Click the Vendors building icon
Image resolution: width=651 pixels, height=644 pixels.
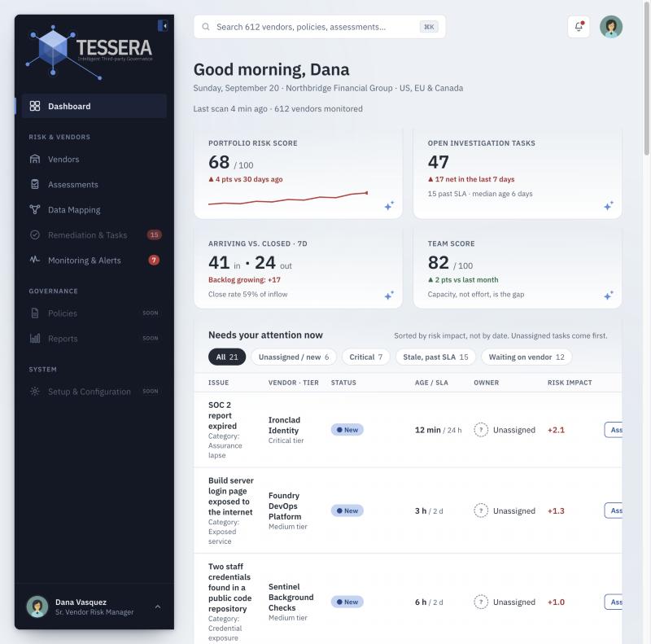35,159
